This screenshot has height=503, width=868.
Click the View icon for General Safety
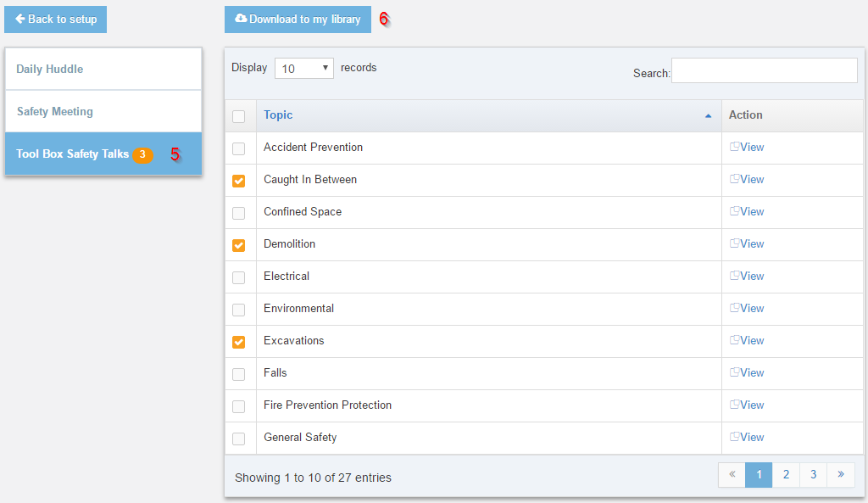tap(734, 438)
